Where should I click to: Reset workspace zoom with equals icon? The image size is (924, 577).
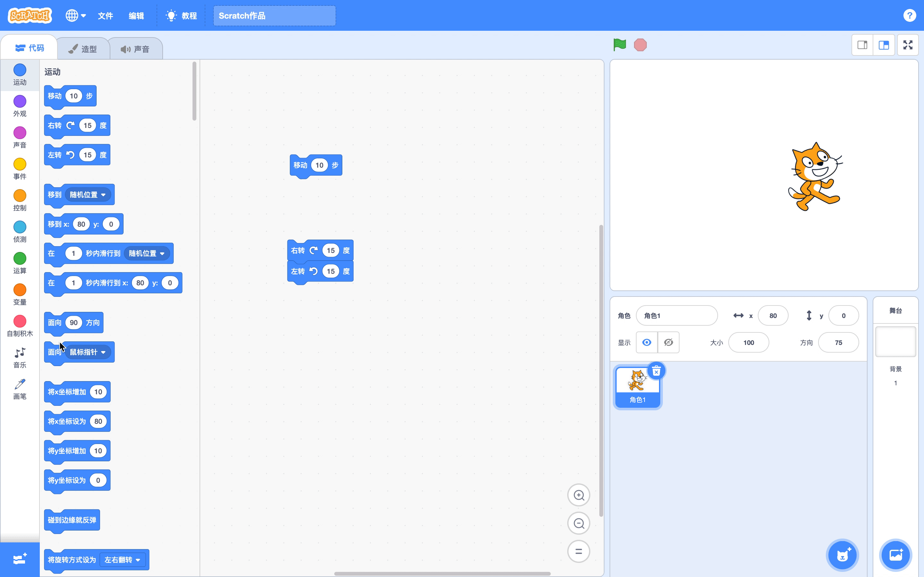[578, 551]
